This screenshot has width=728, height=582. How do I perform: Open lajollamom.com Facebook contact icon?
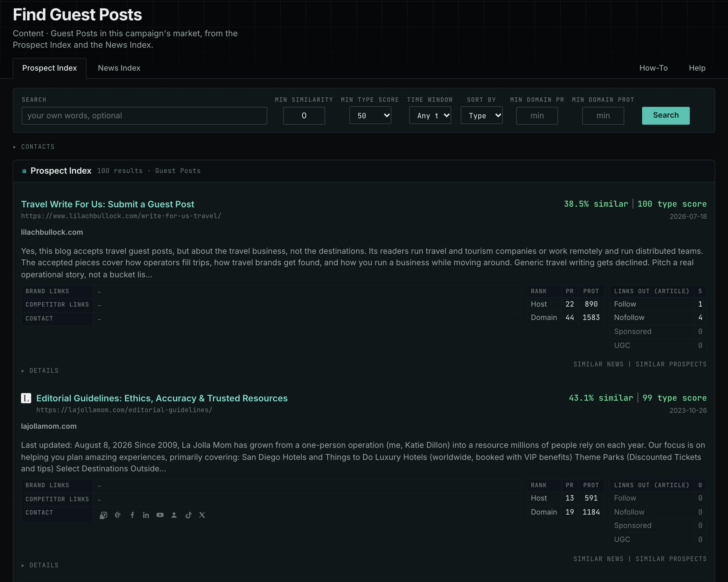point(132,515)
